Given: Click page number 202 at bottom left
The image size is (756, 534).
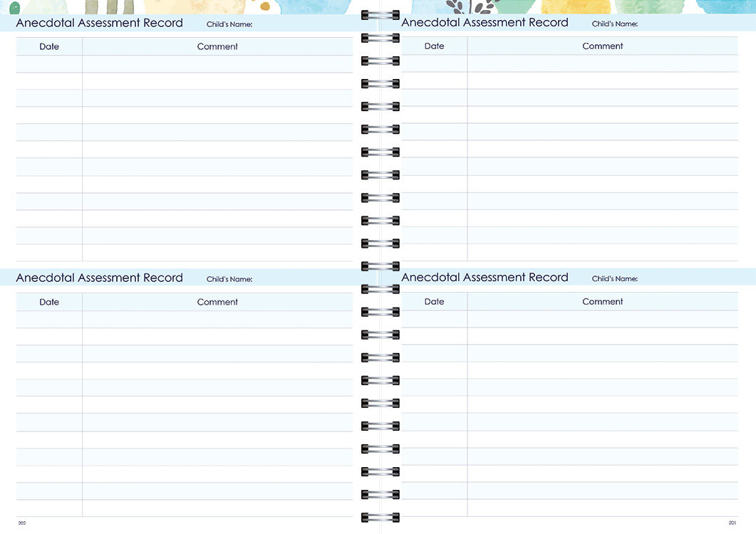Looking at the screenshot, I should point(21,523).
